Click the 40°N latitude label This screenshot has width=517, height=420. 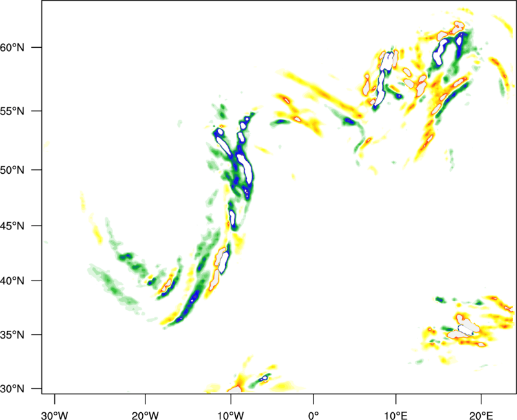coord(12,280)
